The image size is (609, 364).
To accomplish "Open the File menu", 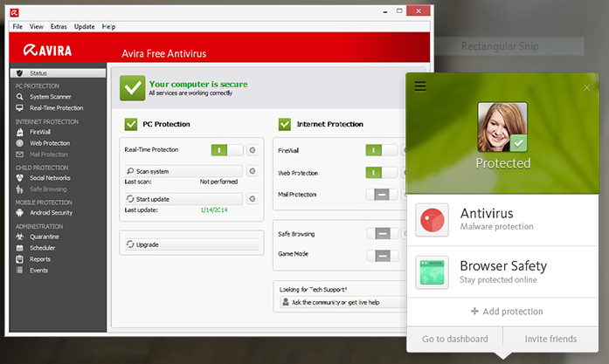I will 17,27.
